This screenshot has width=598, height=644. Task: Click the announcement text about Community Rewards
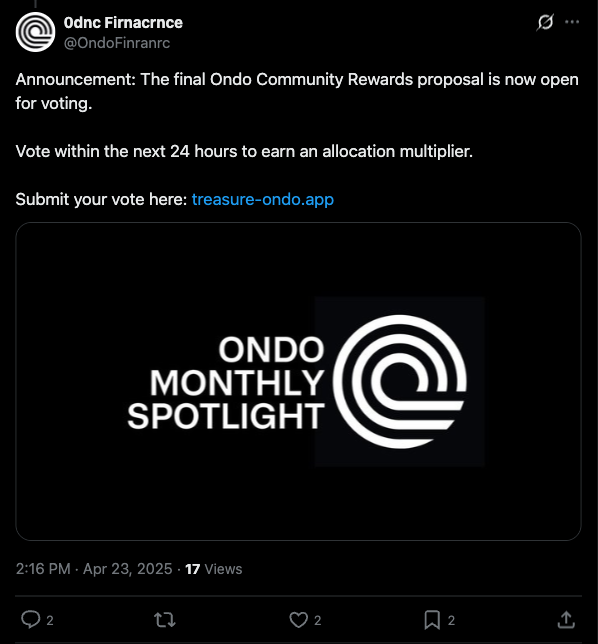pyautogui.click(x=297, y=91)
